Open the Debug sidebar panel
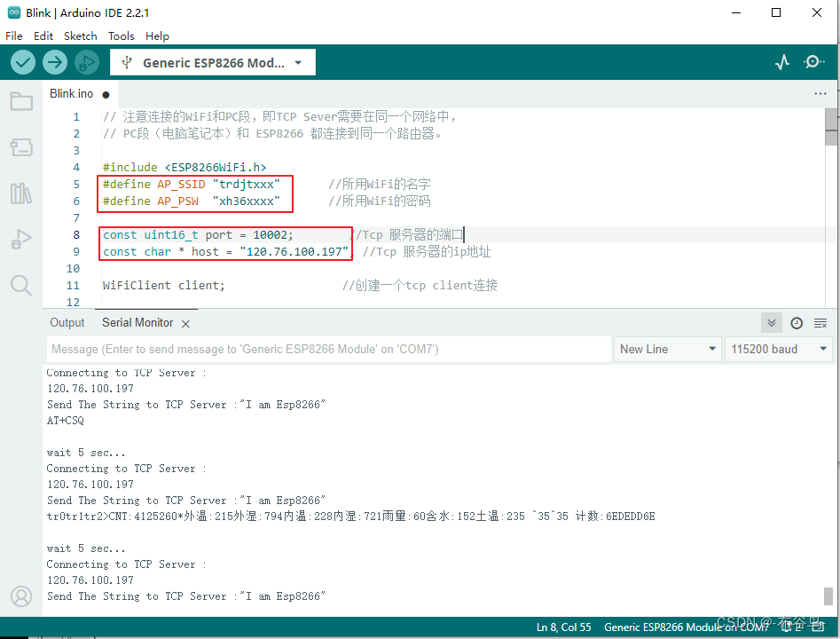Screen dimensions: 840x639 tap(21, 239)
